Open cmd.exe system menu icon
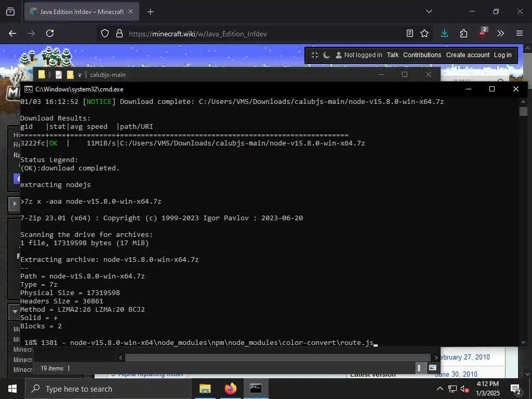532x399 pixels. click(x=29, y=89)
